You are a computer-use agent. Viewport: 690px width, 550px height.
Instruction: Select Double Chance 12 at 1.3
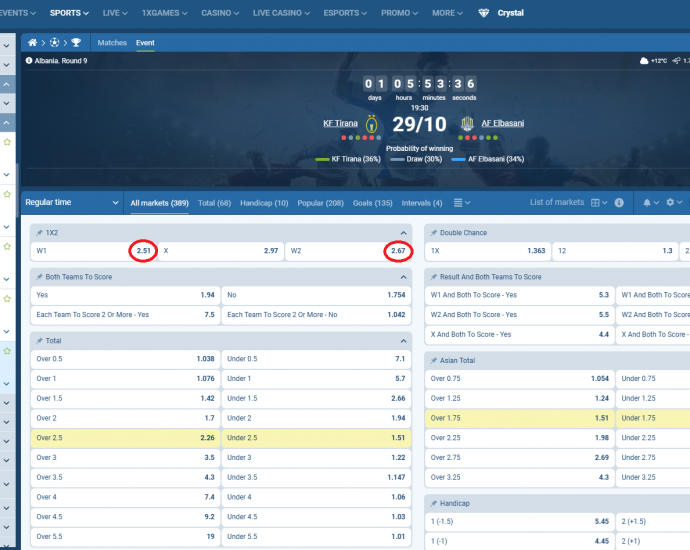pos(615,251)
